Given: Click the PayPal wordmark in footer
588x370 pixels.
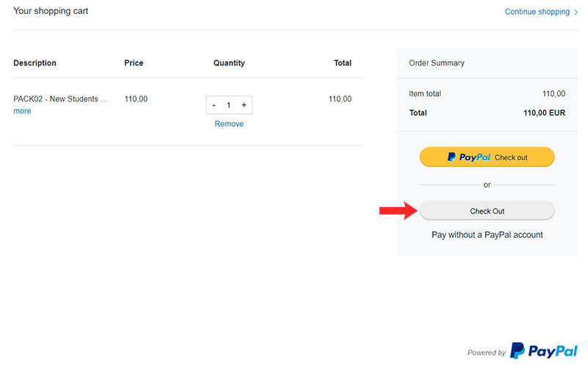Looking at the screenshot, I should (x=553, y=351).
